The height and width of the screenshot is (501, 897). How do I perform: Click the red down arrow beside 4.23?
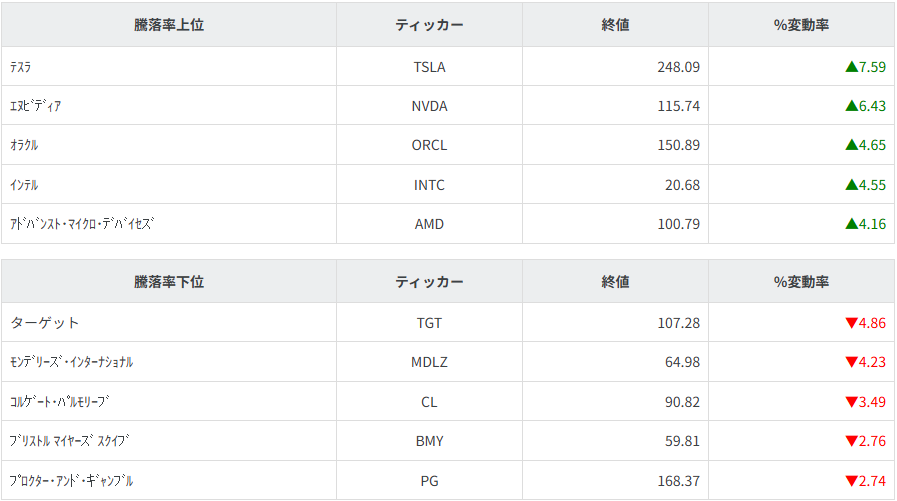tap(851, 362)
